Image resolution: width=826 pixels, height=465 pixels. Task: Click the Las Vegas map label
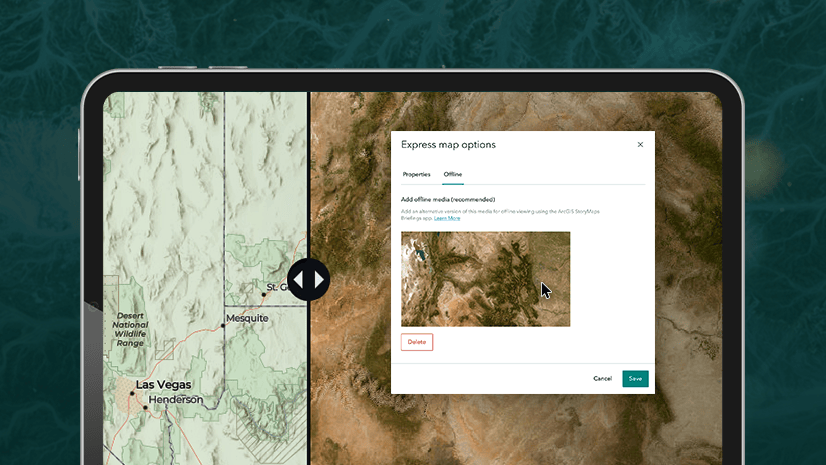click(163, 385)
